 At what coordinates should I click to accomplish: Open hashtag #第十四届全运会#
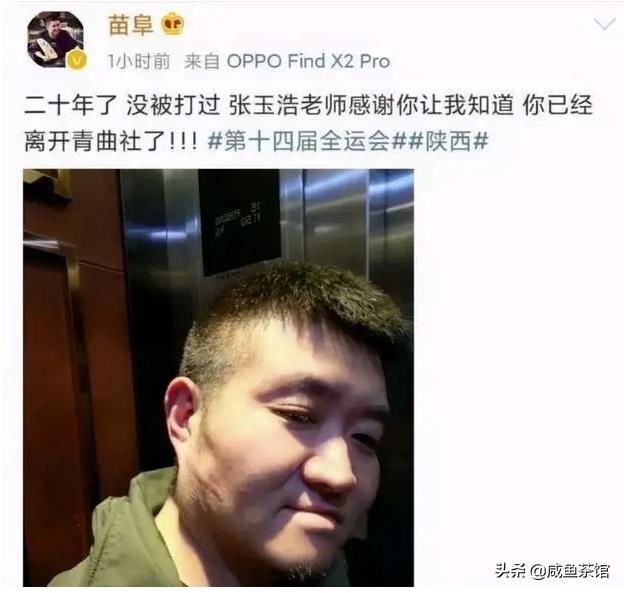click(x=300, y=141)
